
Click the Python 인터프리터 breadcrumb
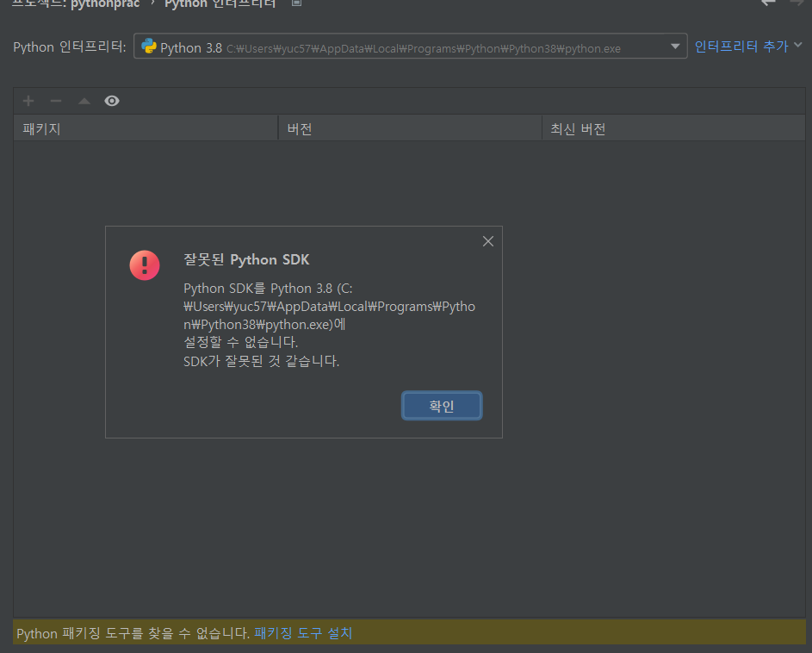(x=220, y=3)
